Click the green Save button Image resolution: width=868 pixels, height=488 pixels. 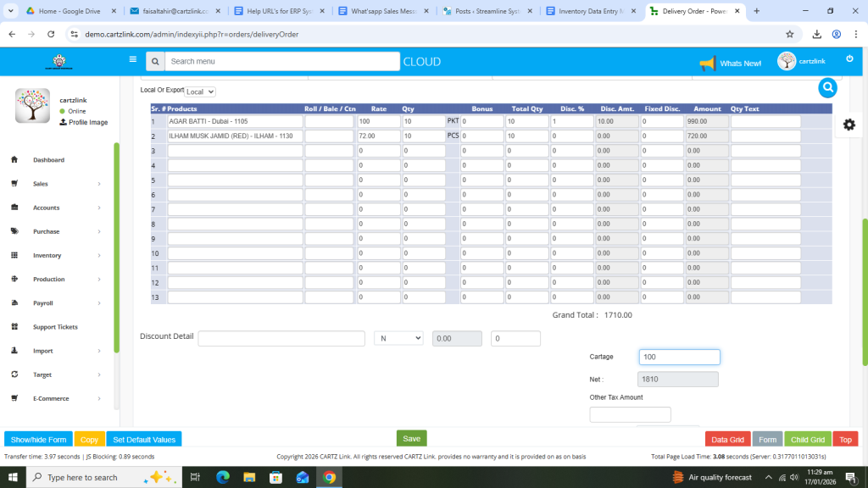[411, 438]
